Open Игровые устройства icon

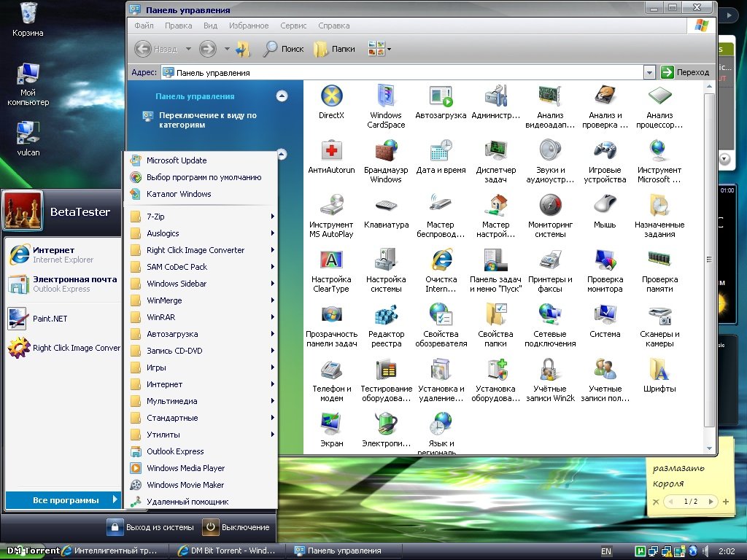[x=605, y=161]
